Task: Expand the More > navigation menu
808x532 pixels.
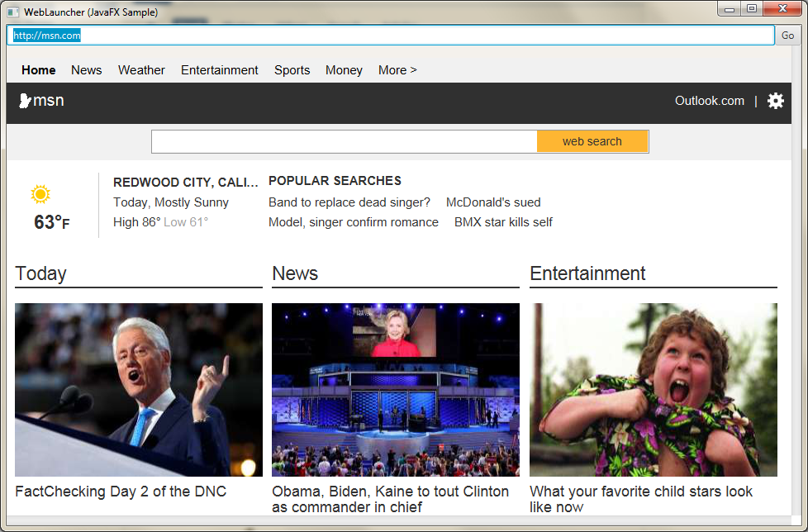Action: click(397, 70)
